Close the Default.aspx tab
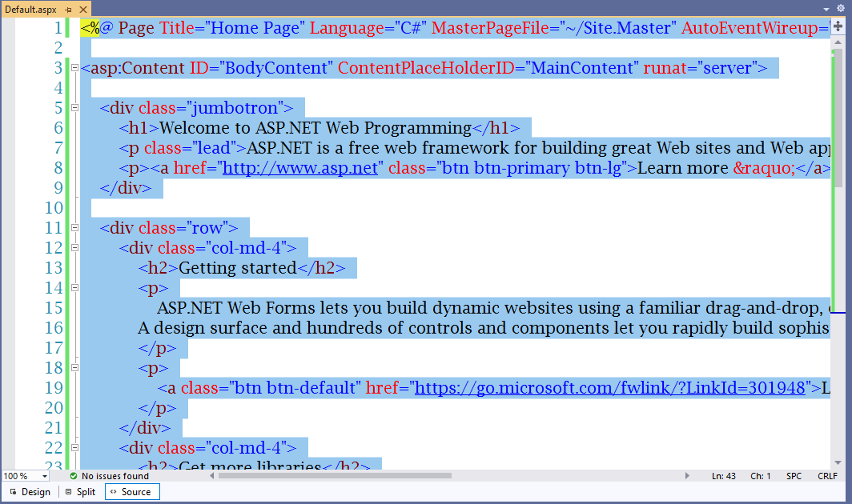 pyautogui.click(x=83, y=10)
